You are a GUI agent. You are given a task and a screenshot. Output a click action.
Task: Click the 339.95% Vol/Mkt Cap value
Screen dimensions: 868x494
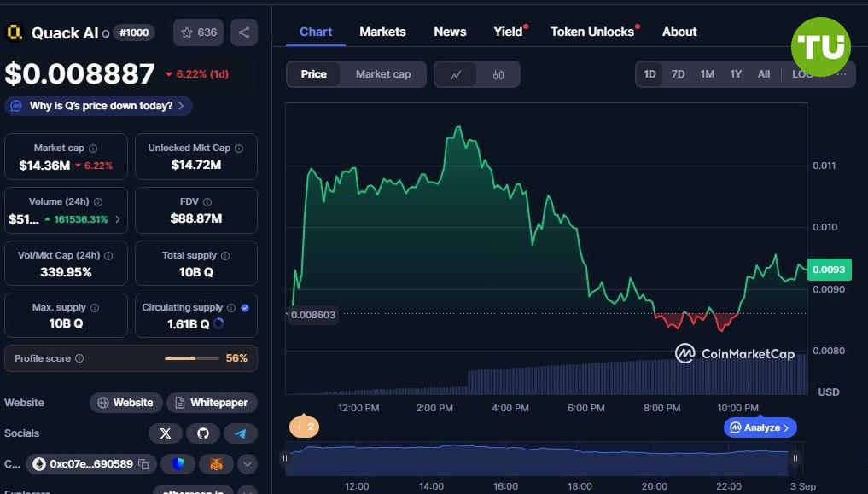pos(66,271)
